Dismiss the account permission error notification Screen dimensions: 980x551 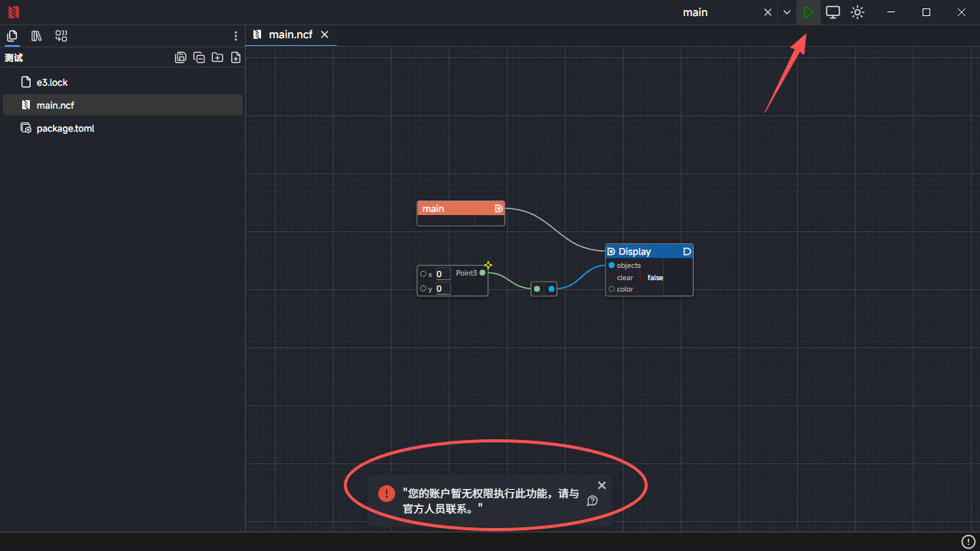(602, 485)
